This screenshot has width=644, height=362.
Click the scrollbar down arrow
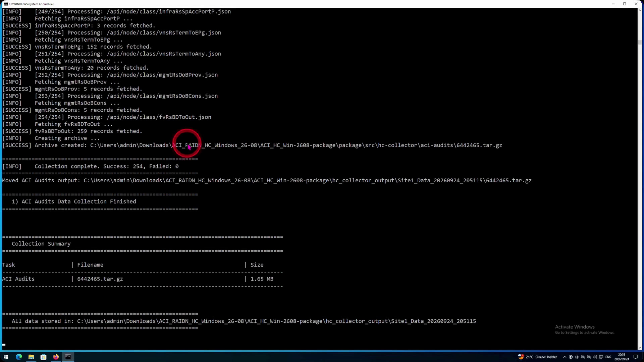click(x=640, y=348)
